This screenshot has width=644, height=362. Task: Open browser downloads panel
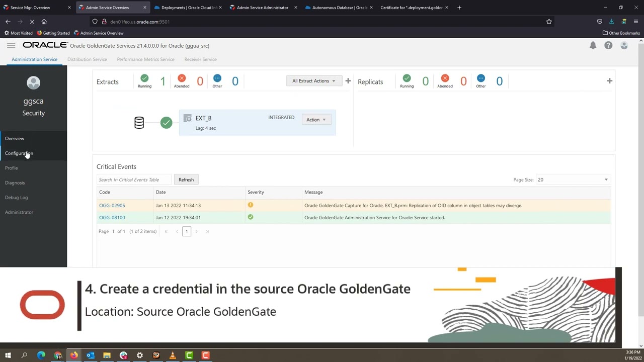[611, 22]
